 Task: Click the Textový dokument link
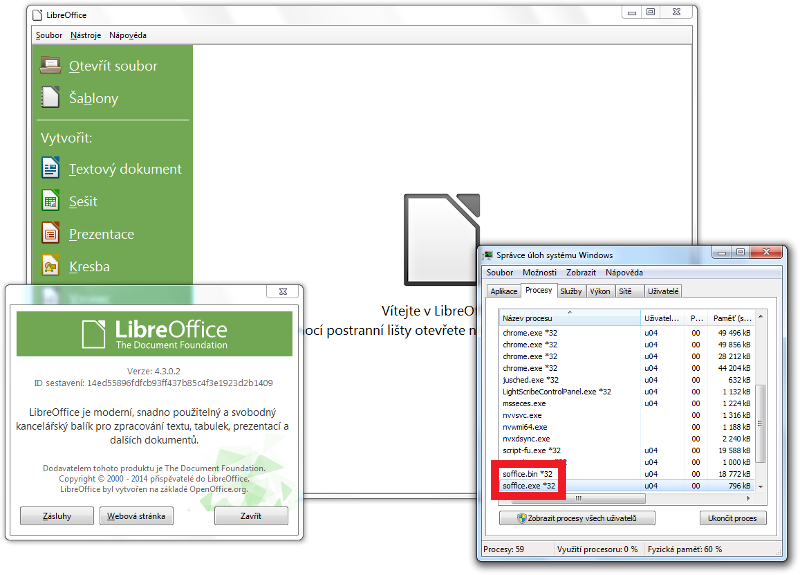(x=125, y=169)
